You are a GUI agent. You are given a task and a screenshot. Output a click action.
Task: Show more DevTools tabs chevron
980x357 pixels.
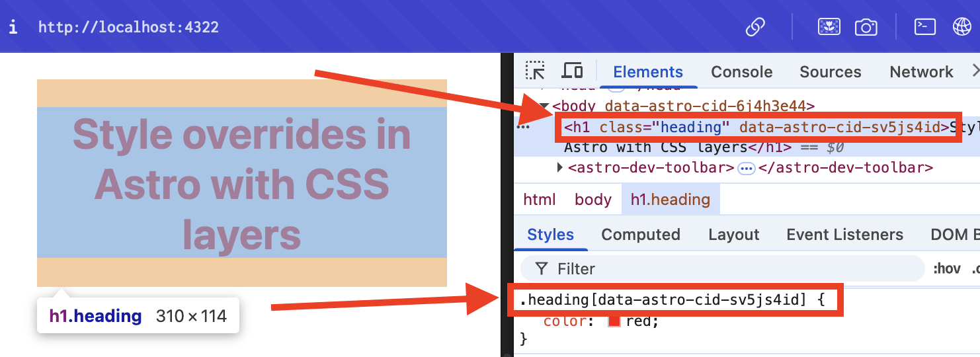tap(975, 71)
